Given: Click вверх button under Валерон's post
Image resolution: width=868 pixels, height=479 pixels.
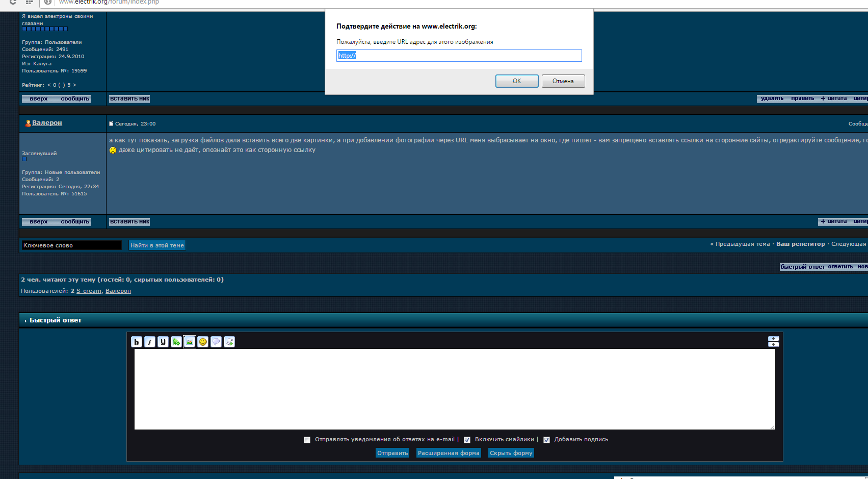Looking at the screenshot, I should (x=39, y=222).
